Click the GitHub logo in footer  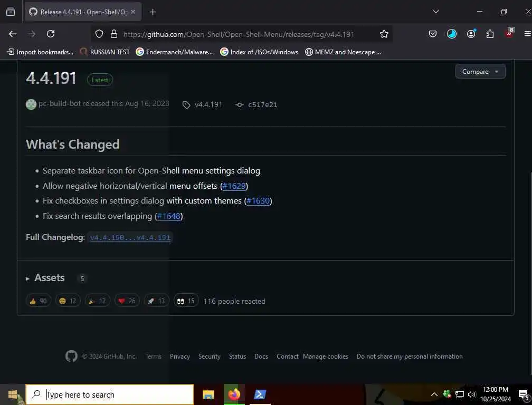[x=71, y=356]
